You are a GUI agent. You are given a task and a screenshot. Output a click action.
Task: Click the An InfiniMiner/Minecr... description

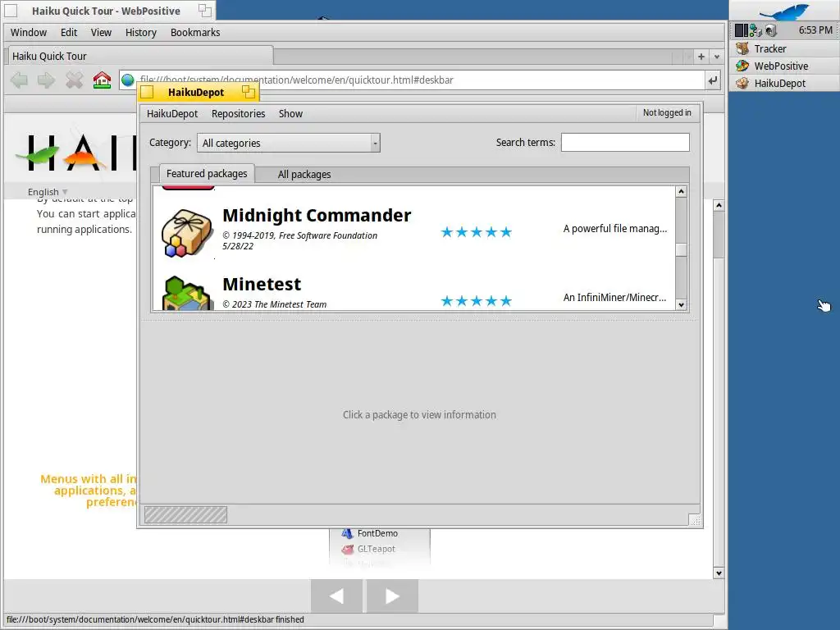coord(615,297)
